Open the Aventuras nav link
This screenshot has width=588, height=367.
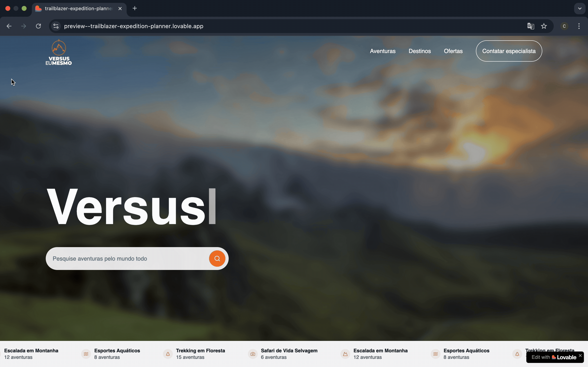pyautogui.click(x=383, y=51)
